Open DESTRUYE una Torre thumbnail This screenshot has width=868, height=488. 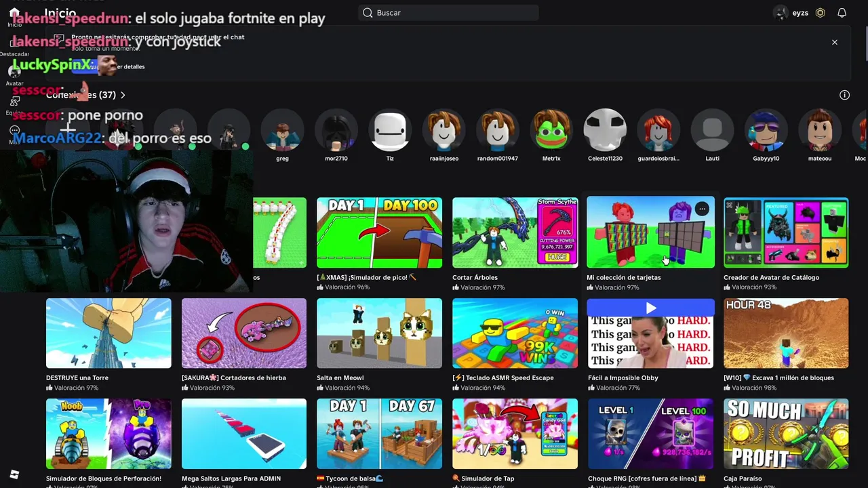coord(108,333)
